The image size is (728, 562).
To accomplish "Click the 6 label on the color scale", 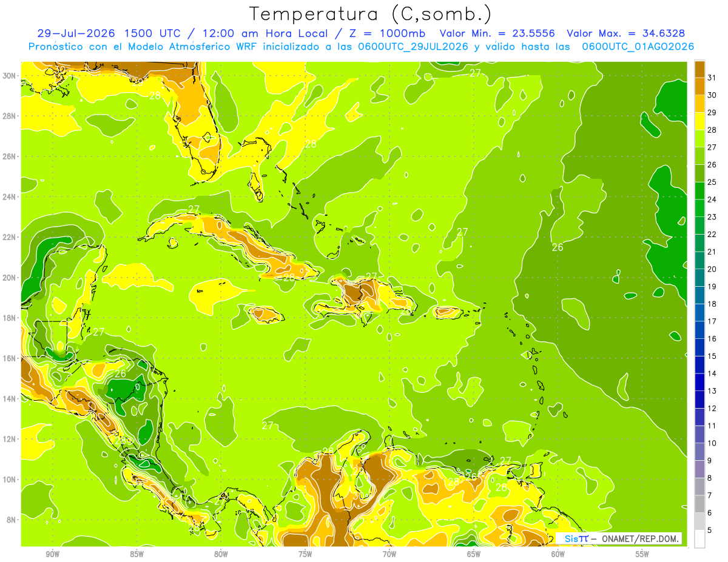I will point(710,513).
